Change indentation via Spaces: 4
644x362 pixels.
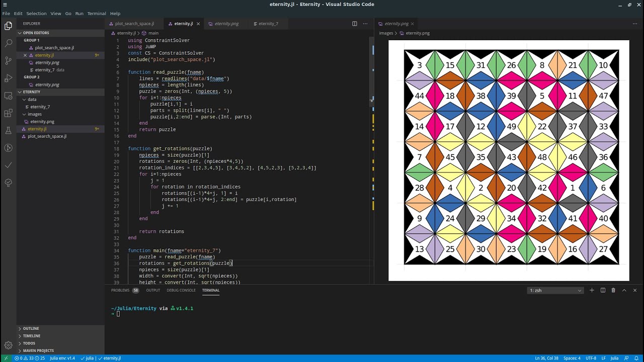tap(572, 358)
